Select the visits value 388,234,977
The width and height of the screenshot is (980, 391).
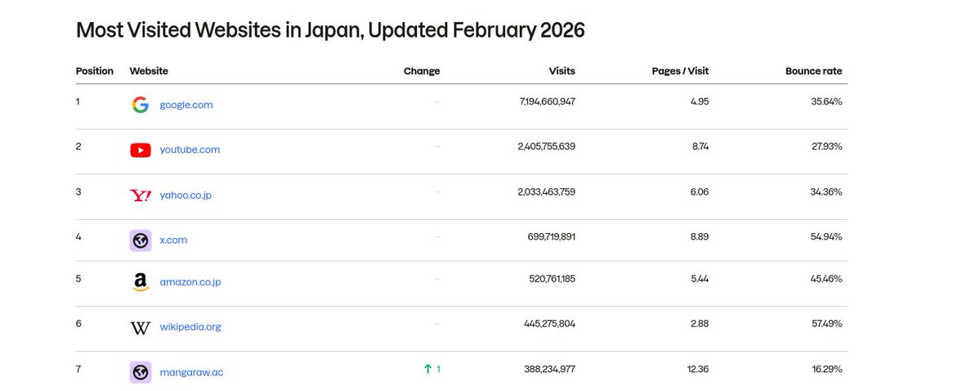tap(550, 369)
